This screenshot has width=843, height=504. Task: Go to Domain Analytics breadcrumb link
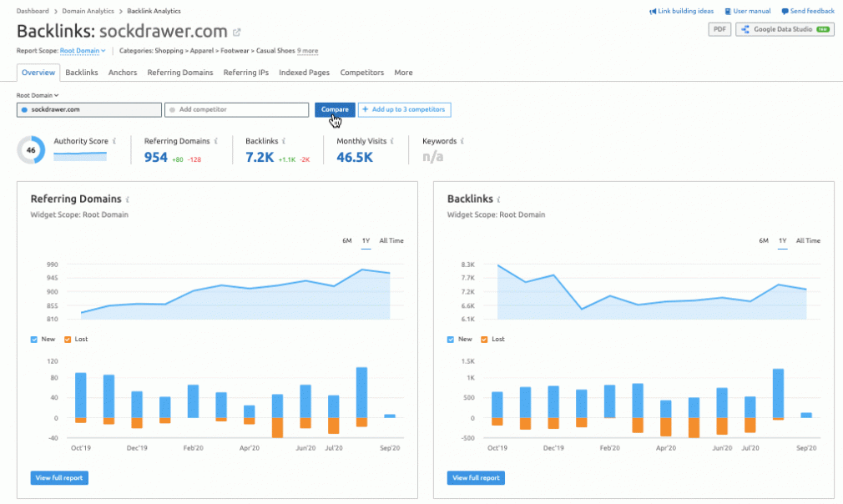coord(88,12)
